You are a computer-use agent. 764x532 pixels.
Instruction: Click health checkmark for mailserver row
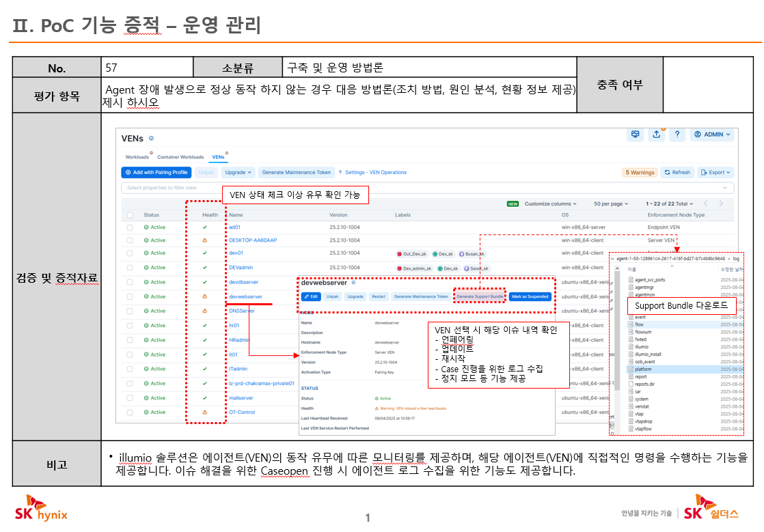point(204,397)
